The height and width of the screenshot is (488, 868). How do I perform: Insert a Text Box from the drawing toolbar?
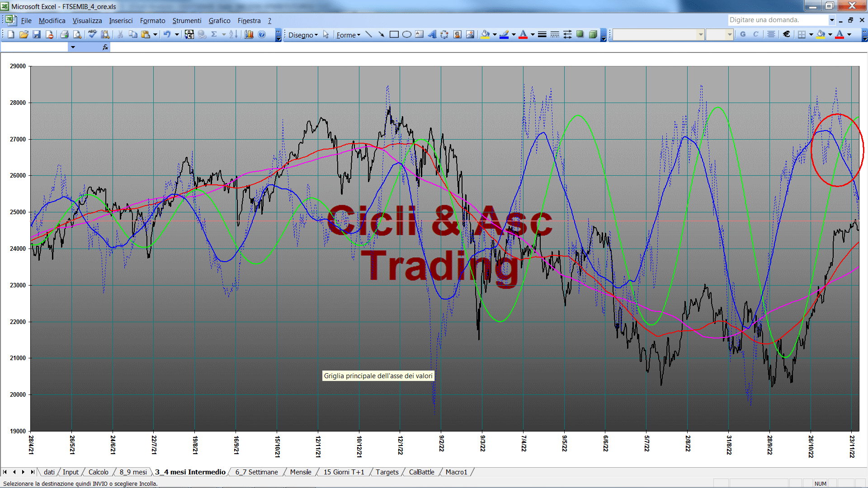click(420, 34)
